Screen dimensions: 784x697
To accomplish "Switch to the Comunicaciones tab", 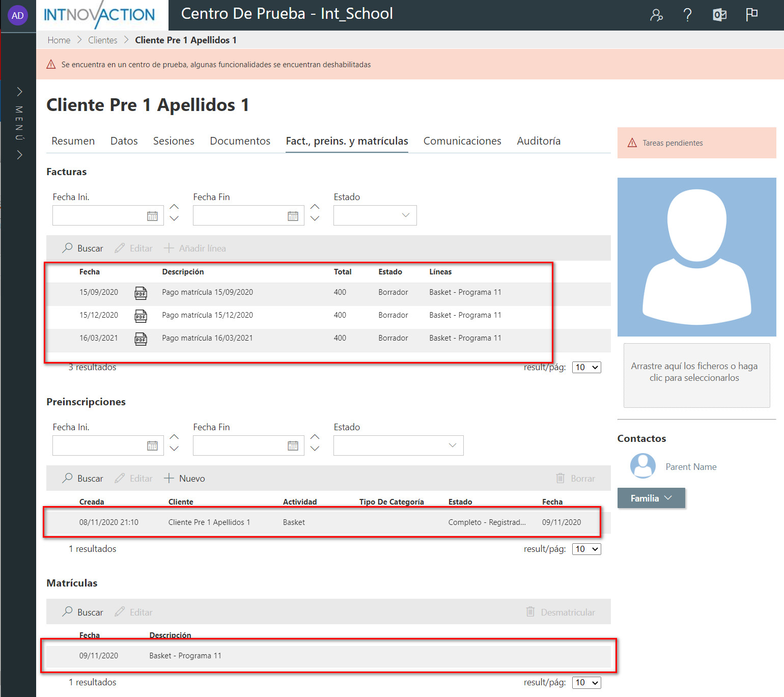I will [462, 141].
